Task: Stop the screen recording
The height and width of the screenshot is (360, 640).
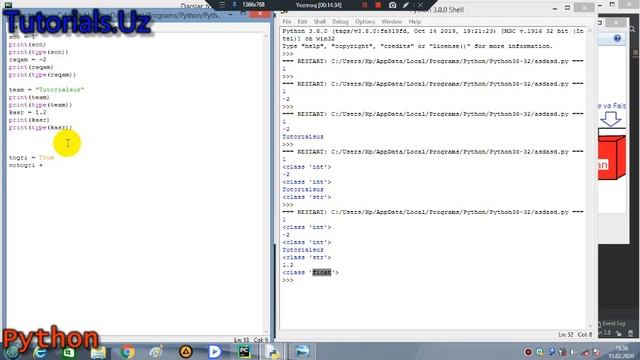Action: coord(378,5)
